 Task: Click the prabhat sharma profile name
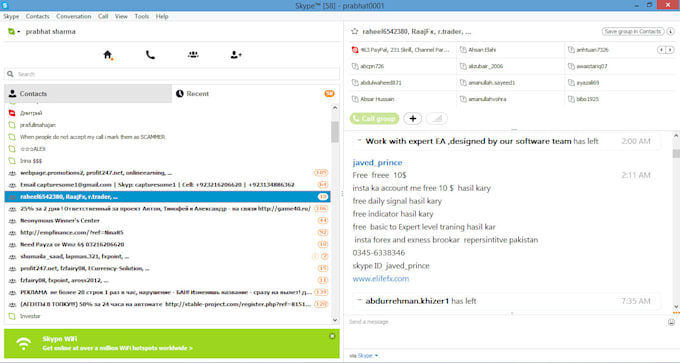(x=50, y=32)
